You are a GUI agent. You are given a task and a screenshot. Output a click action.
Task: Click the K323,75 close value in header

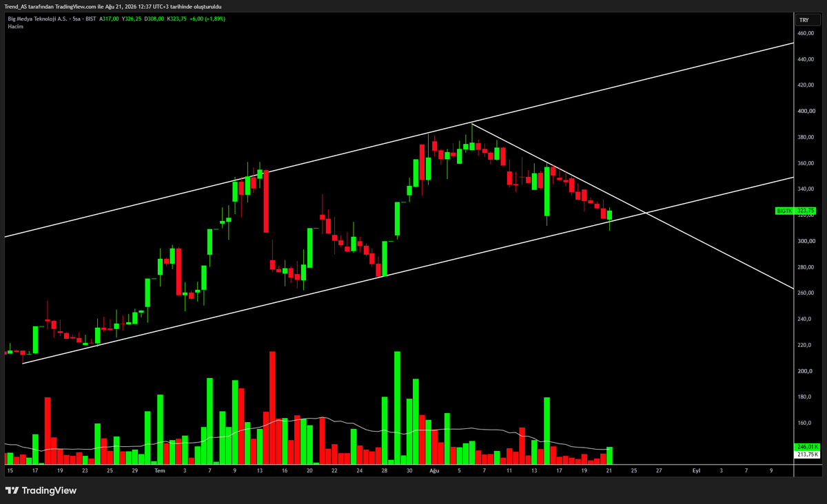(178, 19)
